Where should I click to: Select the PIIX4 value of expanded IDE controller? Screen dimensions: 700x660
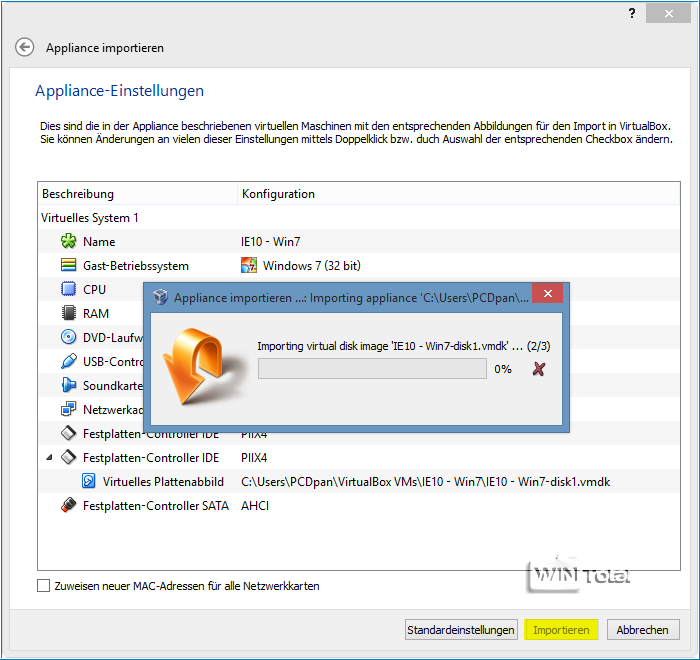(254, 458)
